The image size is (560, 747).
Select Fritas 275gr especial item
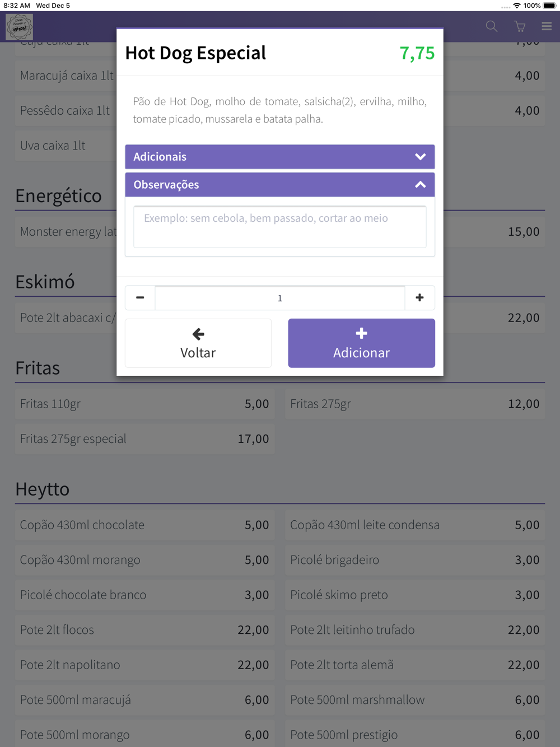click(144, 439)
